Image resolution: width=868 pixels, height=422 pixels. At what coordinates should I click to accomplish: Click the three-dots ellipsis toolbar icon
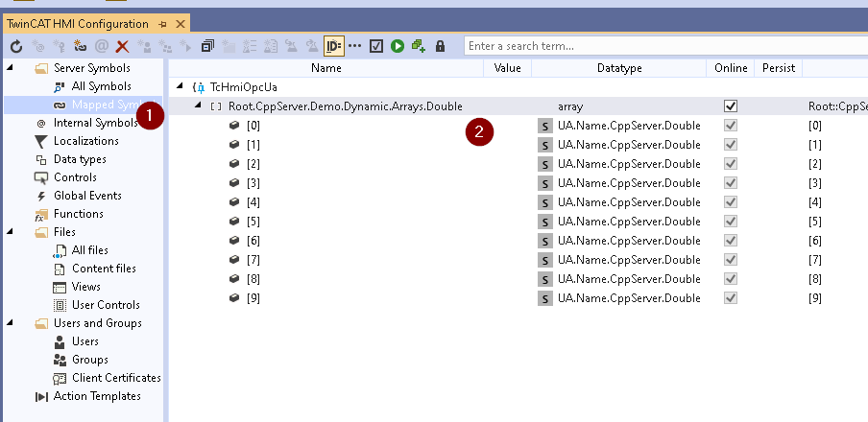click(x=355, y=46)
